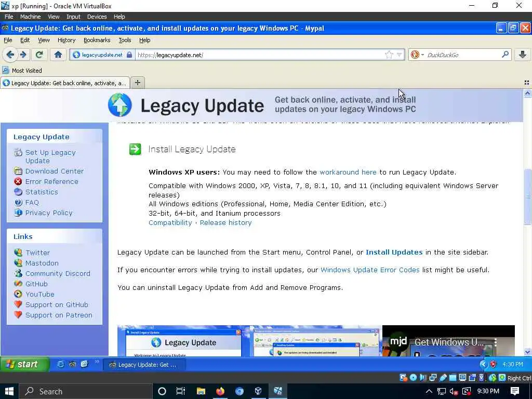
Task: Click the page vertical scrollbar thumb
Action: click(x=527, y=196)
